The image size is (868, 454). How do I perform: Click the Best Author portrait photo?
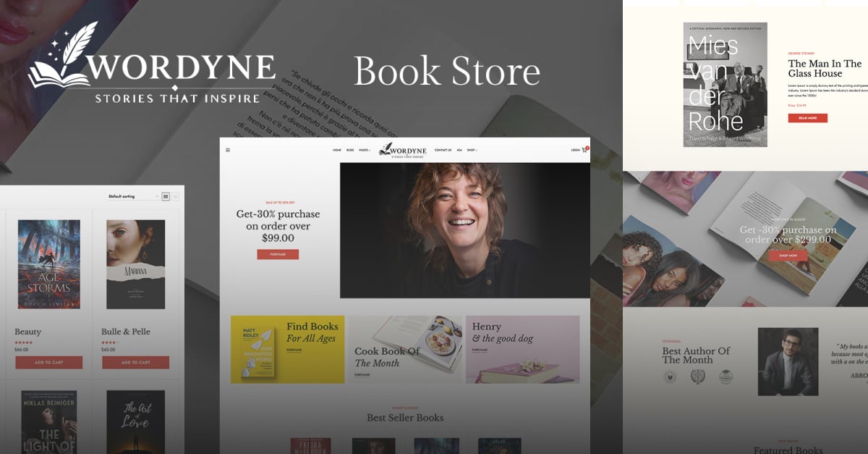tap(788, 362)
